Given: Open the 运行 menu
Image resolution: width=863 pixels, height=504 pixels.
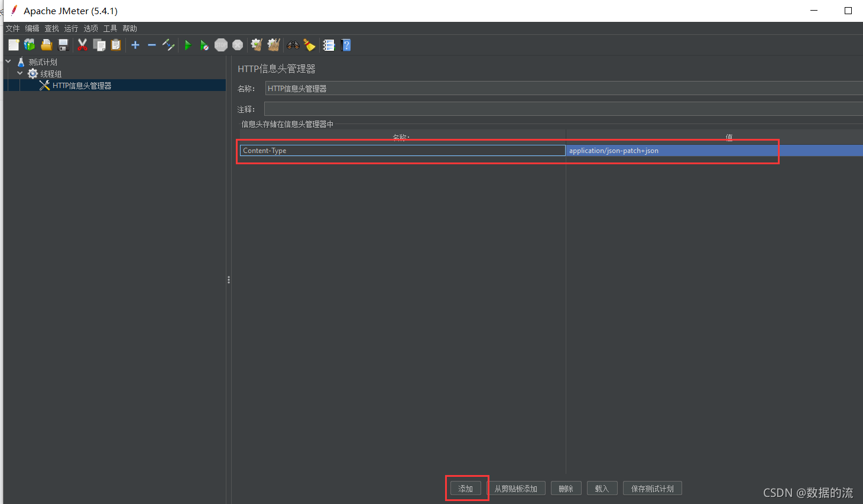Looking at the screenshot, I should (71, 28).
